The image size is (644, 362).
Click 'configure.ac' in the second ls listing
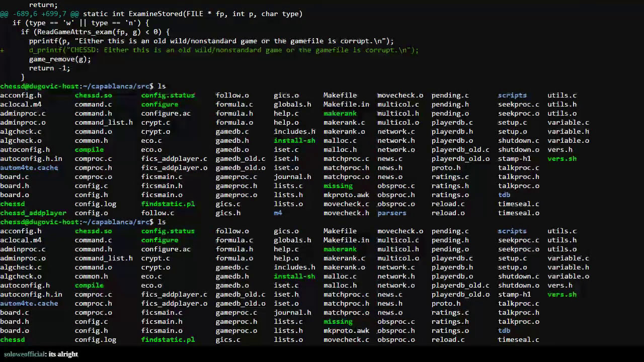(166, 249)
